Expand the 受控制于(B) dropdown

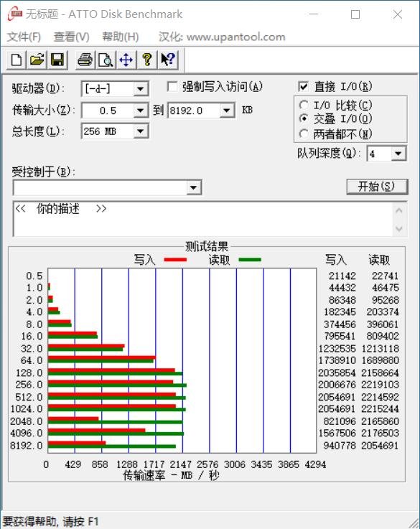click(193, 187)
